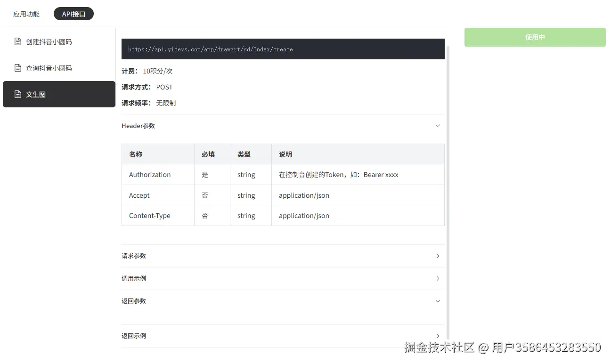Open the 查询抖音小圆码 API entry

coord(59,68)
